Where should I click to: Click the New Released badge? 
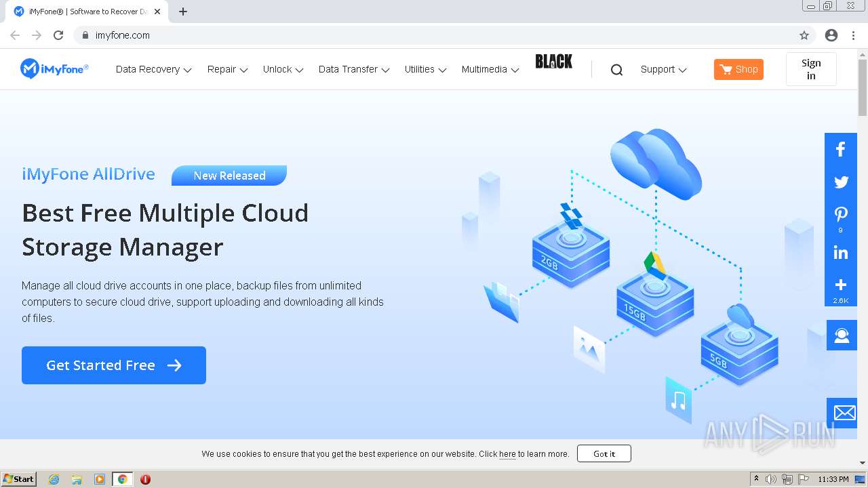click(229, 176)
